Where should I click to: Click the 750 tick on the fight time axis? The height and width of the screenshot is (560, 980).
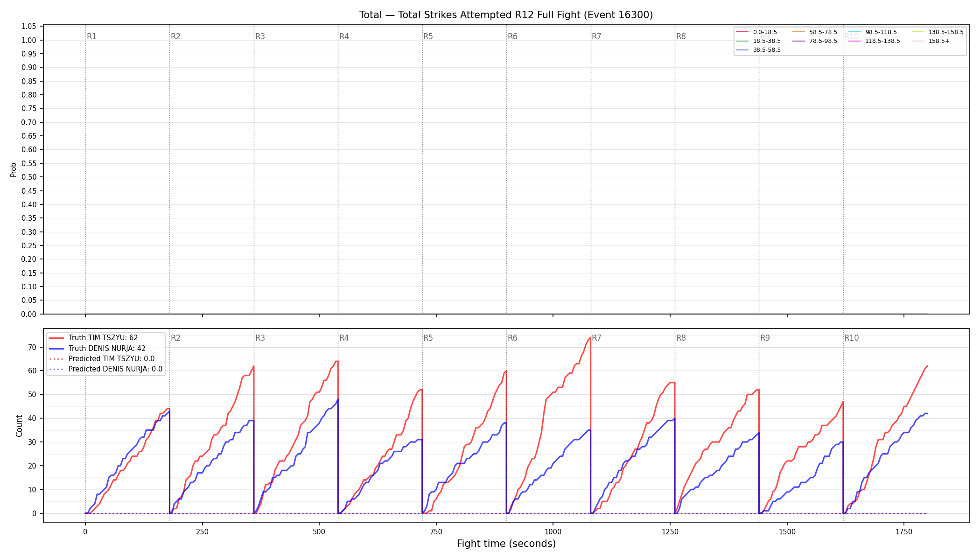(436, 532)
